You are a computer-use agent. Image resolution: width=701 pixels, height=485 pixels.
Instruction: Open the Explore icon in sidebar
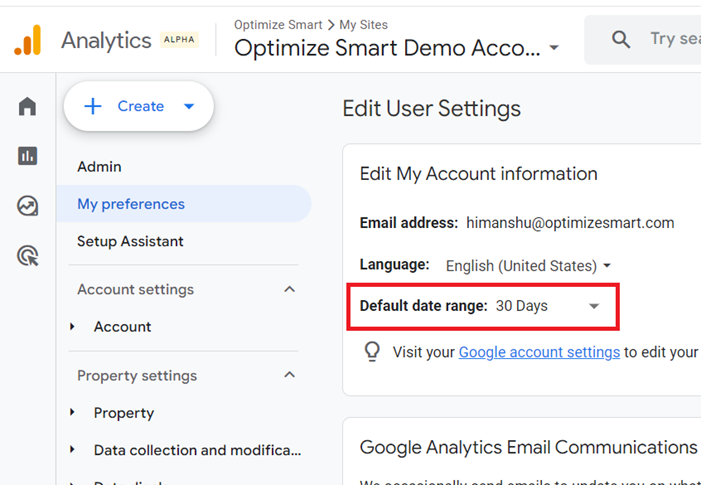[27, 206]
